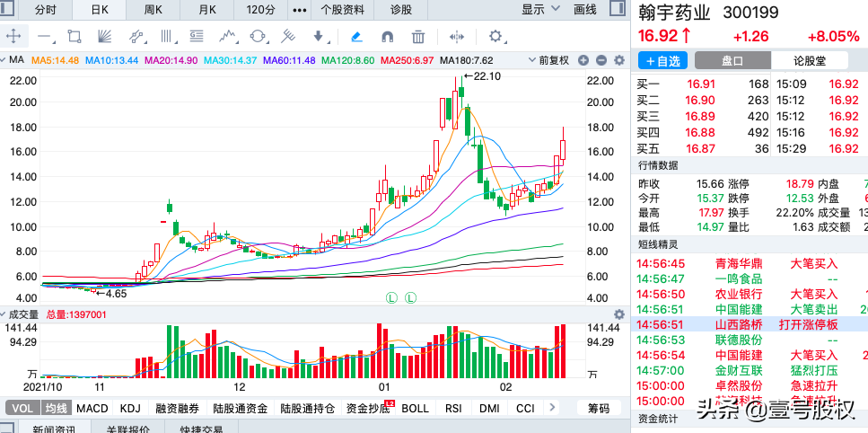Switch indicator to CCI
Image resolution: width=868 pixels, height=433 pixels.
coord(525,409)
